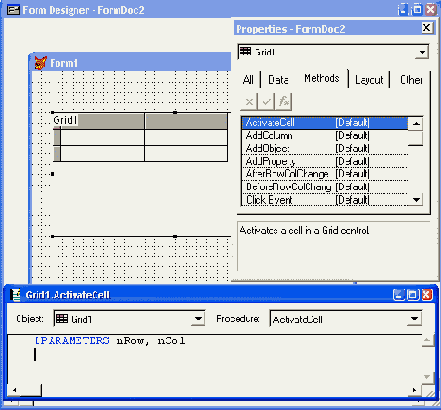Click the checkmark accept icon in Properties
The height and width of the screenshot is (410, 441).
tap(266, 102)
